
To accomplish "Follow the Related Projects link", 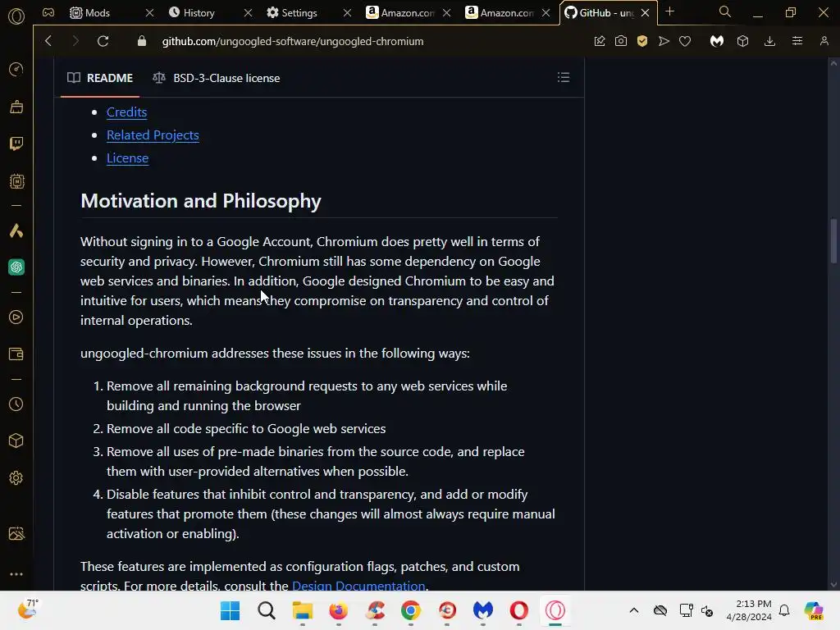I will pyautogui.click(x=153, y=135).
